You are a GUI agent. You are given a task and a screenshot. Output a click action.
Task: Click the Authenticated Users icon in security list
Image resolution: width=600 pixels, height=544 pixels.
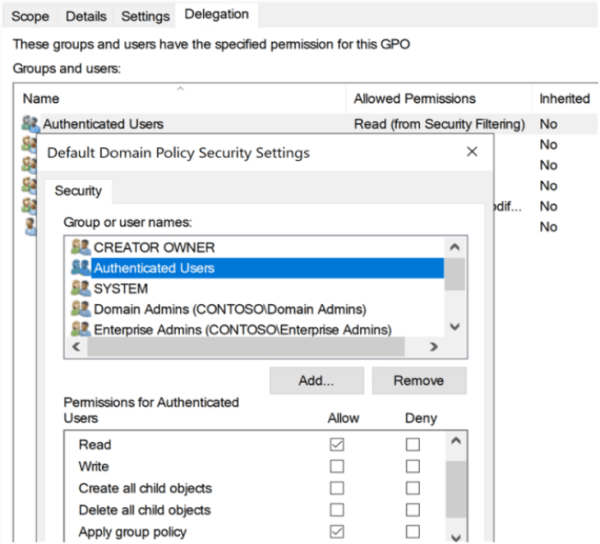point(81,268)
